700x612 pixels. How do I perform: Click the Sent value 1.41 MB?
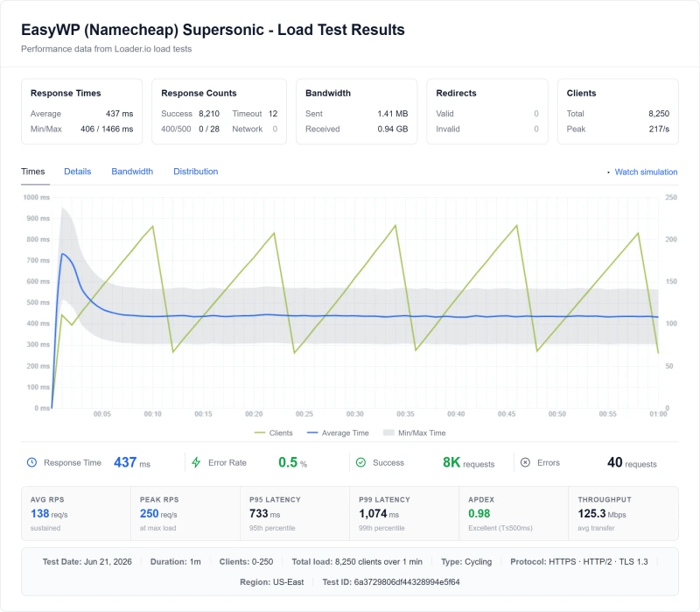[392, 114]
